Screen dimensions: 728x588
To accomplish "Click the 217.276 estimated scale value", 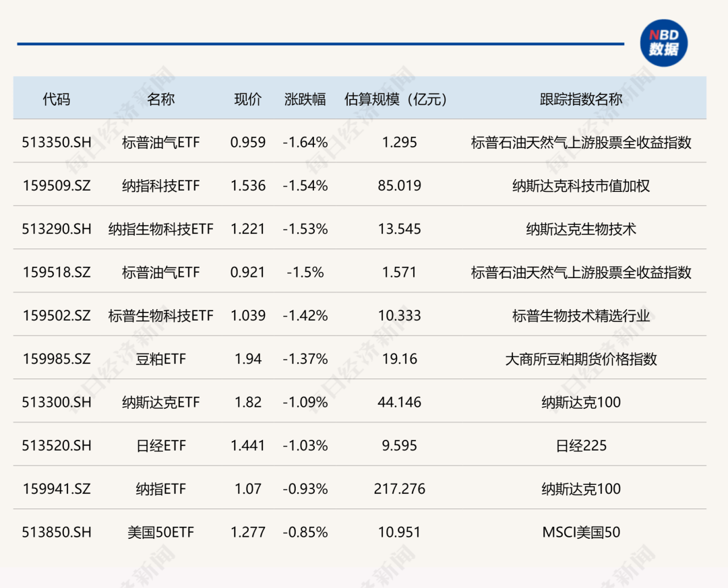I will pos(399,489).
